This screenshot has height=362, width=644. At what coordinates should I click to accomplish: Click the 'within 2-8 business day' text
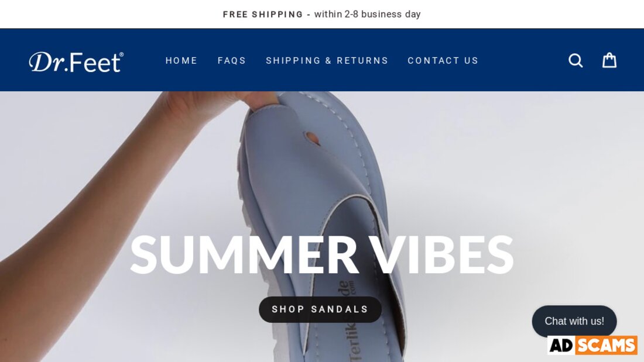coord(367,14)
